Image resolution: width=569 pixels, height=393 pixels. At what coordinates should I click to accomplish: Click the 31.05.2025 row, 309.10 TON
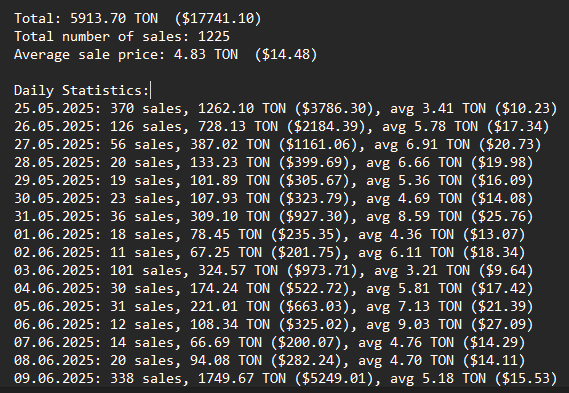tap(274, 217)
